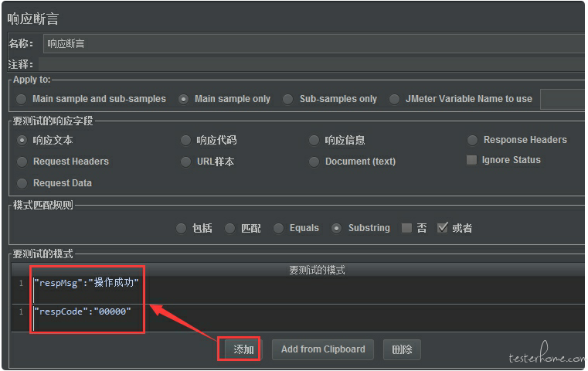Choose 包括 matching rule
588x371 pixels.
point(181,228)
